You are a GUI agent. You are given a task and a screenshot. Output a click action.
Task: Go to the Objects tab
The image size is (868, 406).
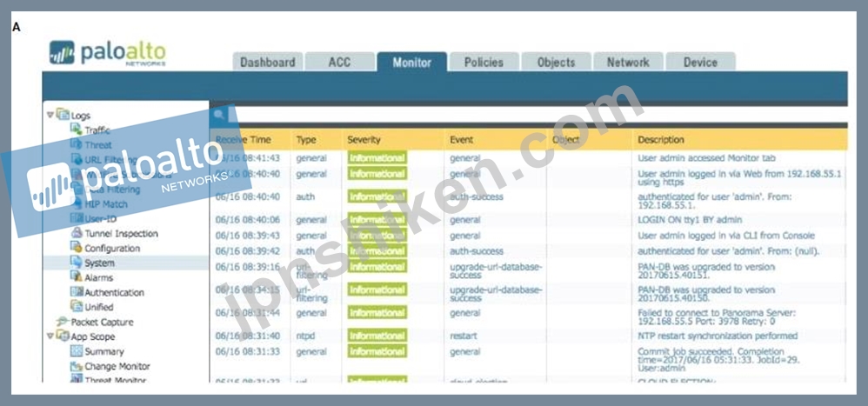(556, 62)
